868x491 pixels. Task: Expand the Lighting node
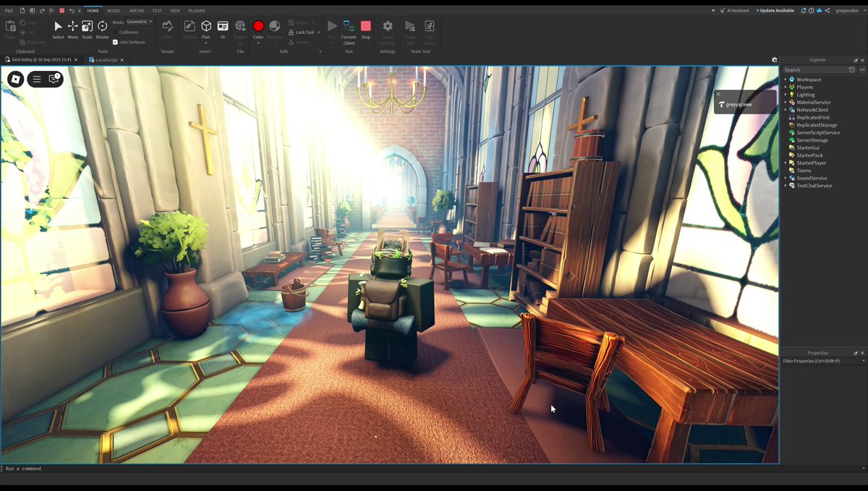click(x=786, y=95)
